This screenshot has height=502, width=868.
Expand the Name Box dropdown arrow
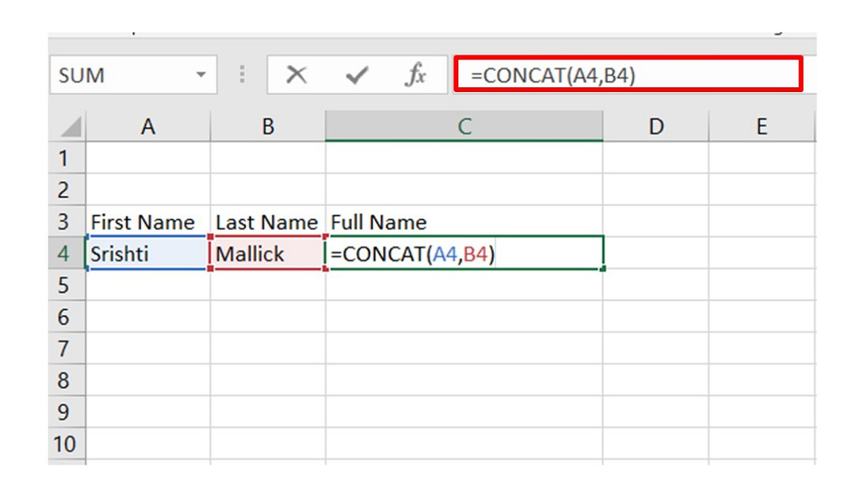coord(201,75)
